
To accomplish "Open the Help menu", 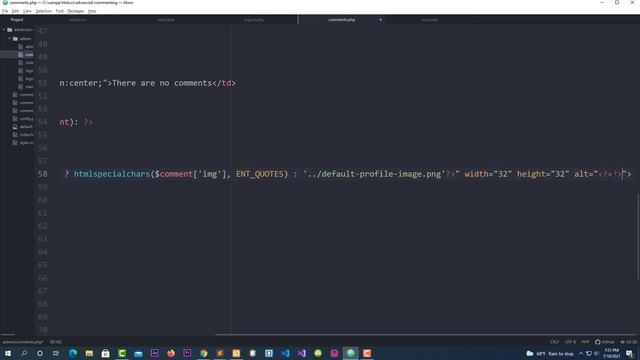I will (x=92, y=11).
